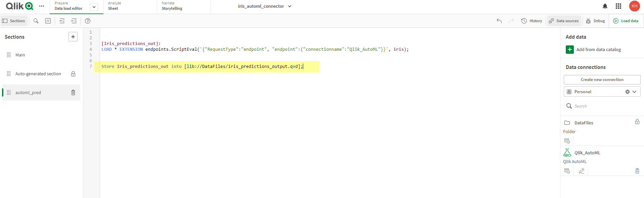Unlock the Auto-generated section lock icon

tap(73, 74)
